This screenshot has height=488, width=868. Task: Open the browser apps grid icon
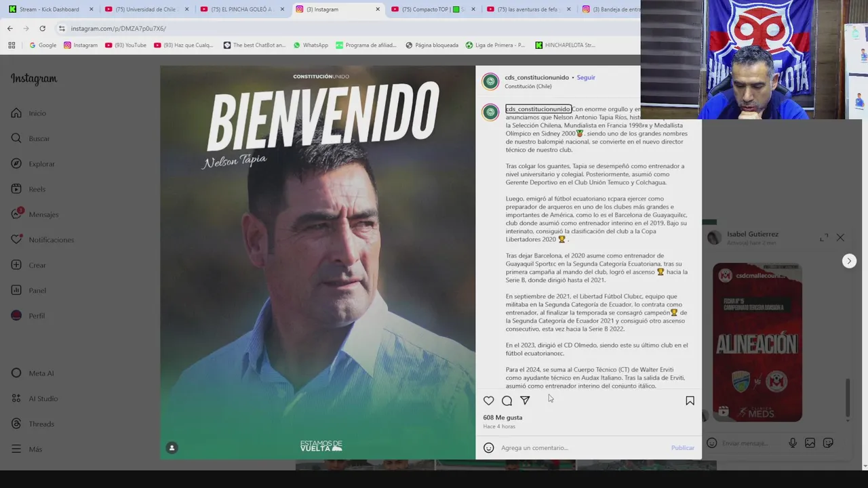click(x=12, y=45)
